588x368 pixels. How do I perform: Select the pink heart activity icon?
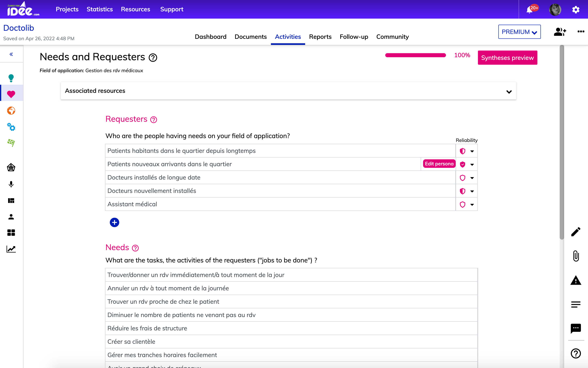point(11,94)
